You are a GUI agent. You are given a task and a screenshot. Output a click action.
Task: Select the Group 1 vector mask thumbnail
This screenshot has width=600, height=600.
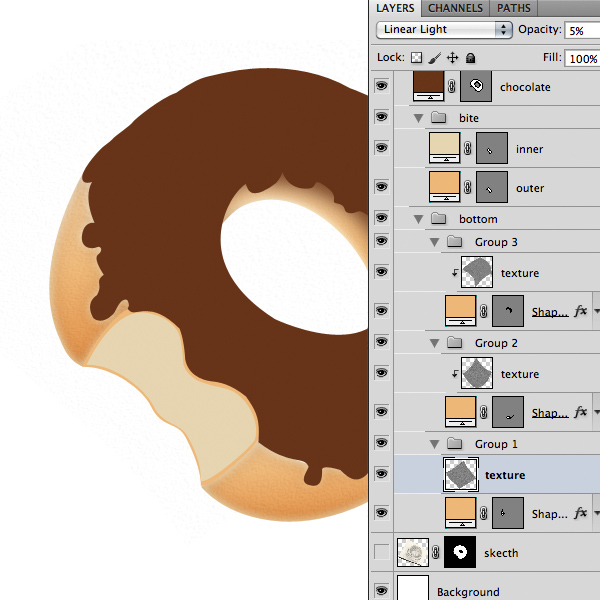(x=508, y=513)
